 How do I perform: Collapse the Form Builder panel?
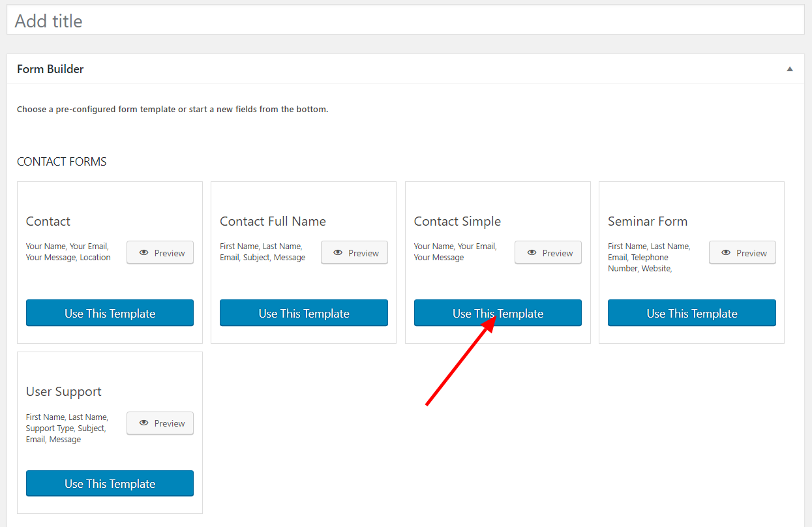click(x=789, y=68)
